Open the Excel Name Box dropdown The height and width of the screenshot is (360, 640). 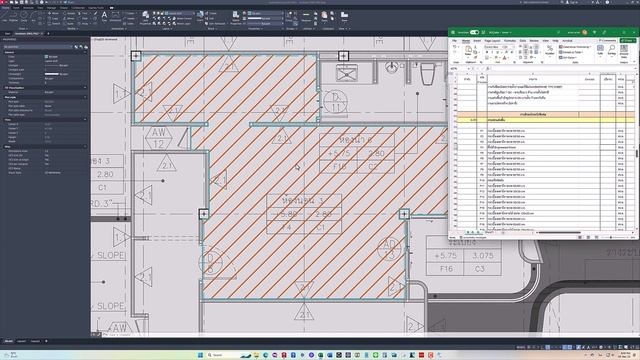pos(469,69)
